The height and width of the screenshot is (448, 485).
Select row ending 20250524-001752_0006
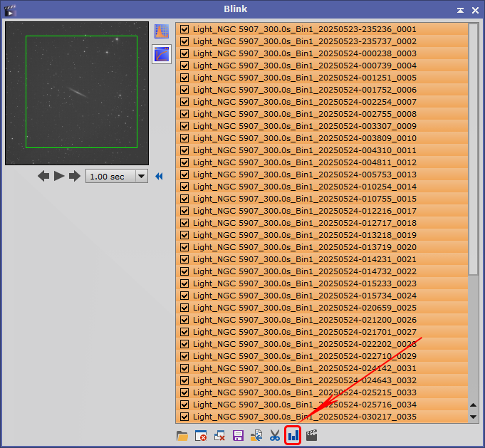(322, 90)
